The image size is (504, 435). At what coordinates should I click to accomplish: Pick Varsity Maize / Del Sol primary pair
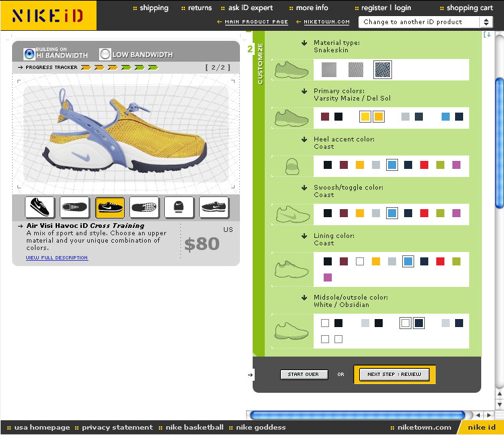point(372,117)
